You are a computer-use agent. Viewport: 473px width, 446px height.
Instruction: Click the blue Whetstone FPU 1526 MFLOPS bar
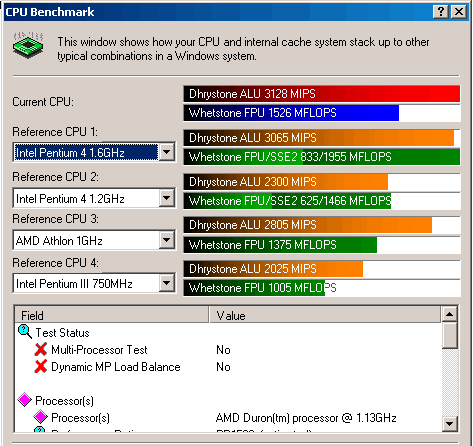[291, 113]
